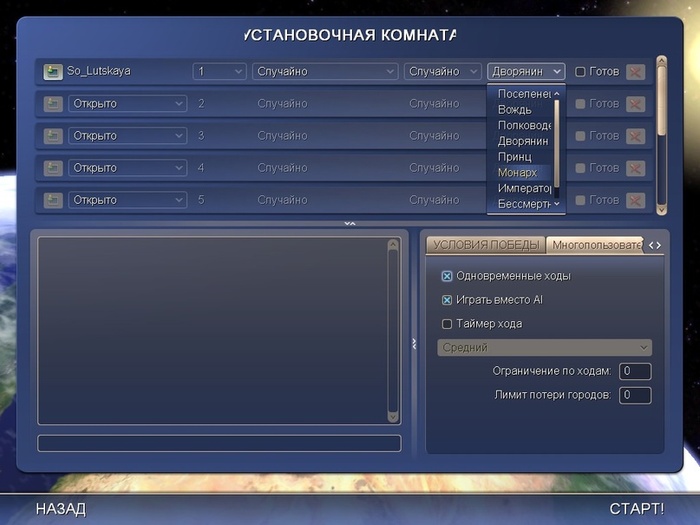Viewport: 700px width, 525px height.
Task: Switch to УСЛОВИЯ ПОБЕДЫ tab
Action: 486,245
